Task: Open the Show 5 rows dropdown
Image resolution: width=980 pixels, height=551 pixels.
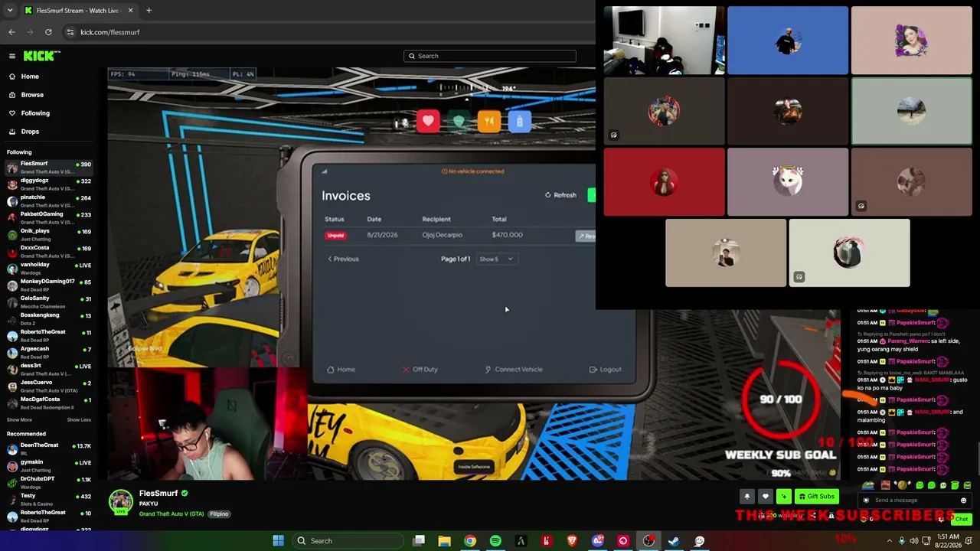Action: tap(496, 259)
